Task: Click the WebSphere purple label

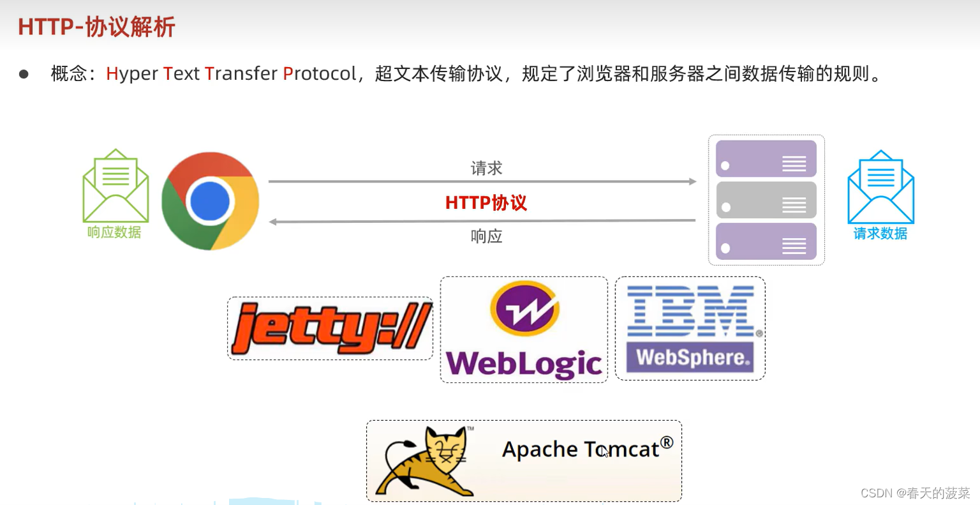Action: 690,358
